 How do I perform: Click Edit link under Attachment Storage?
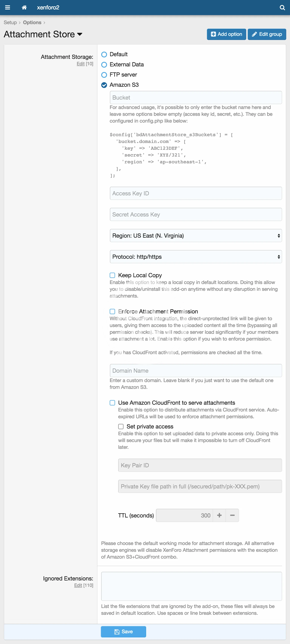point(81,64)
